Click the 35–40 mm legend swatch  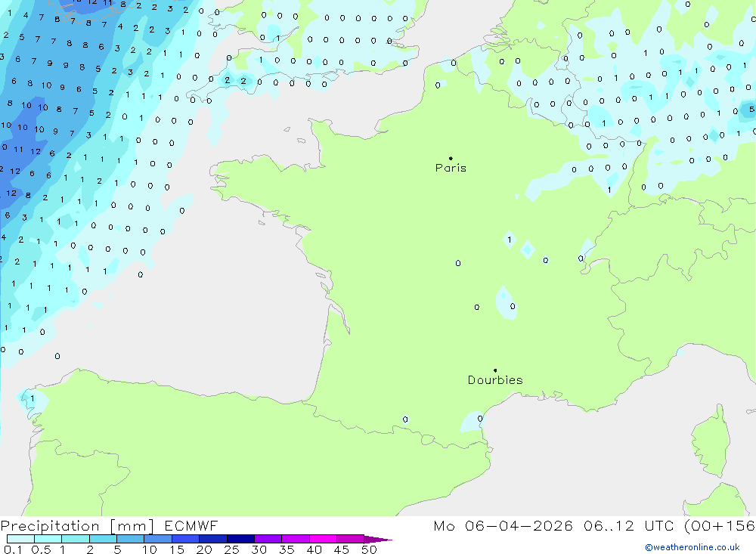295,539
